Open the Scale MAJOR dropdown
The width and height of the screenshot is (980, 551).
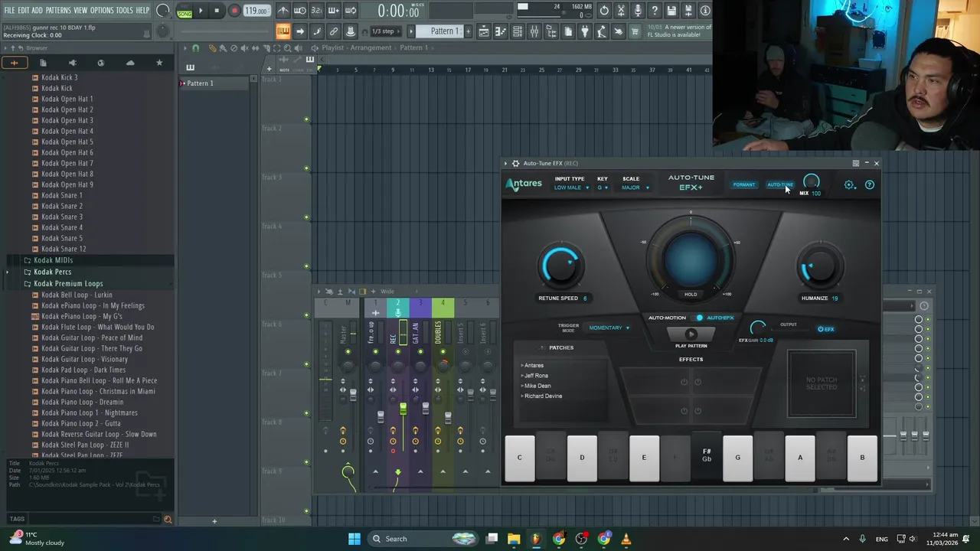(x=635, y=187)
